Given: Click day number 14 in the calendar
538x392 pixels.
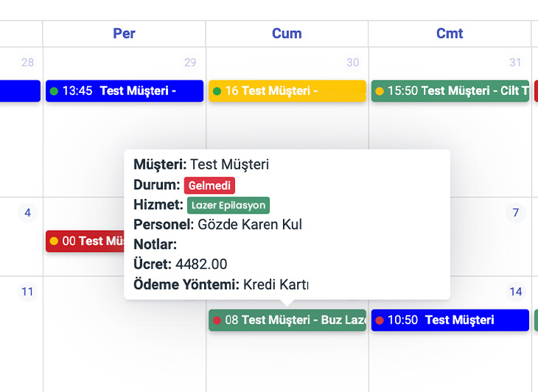Looking at the screenshot, I should pyautogui.click(x=516, y=292).
